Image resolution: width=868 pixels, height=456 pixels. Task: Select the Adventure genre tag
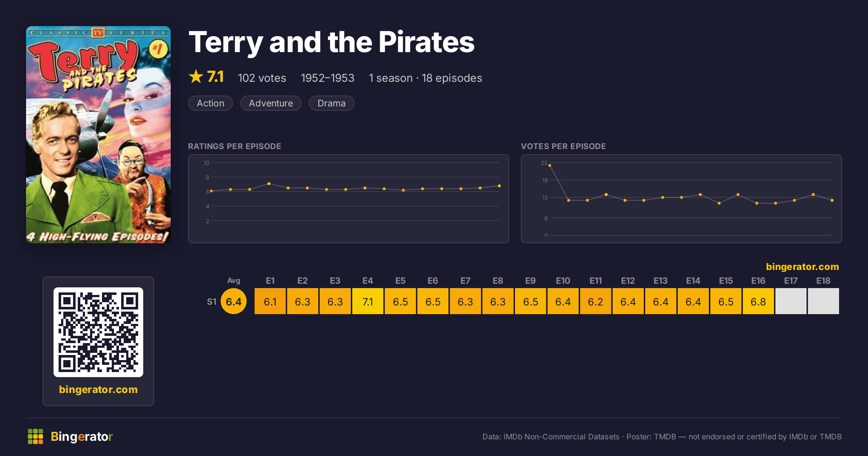(271, 103)
